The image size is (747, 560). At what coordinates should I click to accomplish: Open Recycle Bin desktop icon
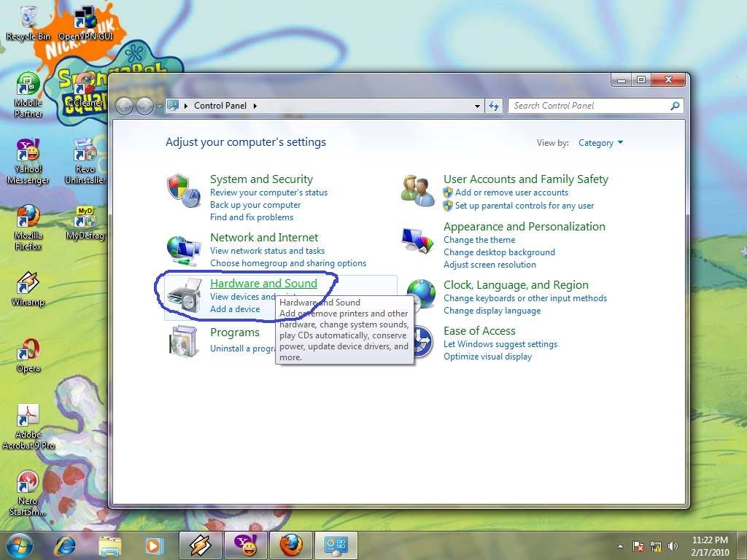coord(28,24)
